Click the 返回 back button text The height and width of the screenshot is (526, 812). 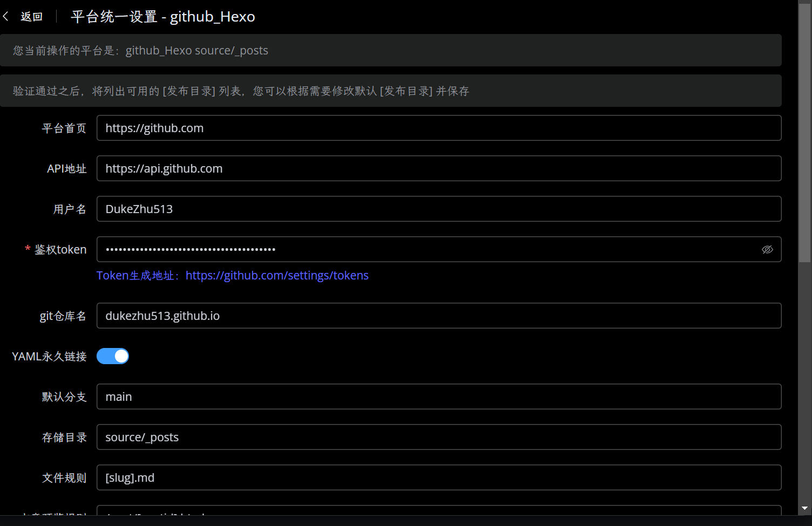[x=31, y=17]
